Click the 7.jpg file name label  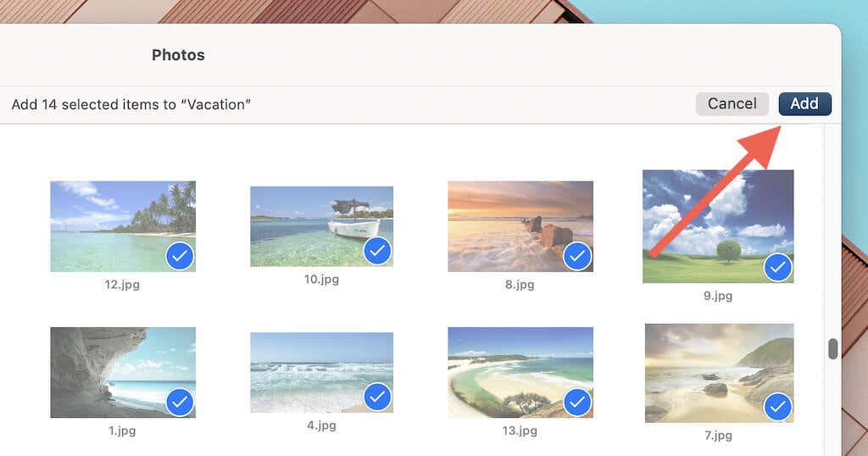[719, 436]
